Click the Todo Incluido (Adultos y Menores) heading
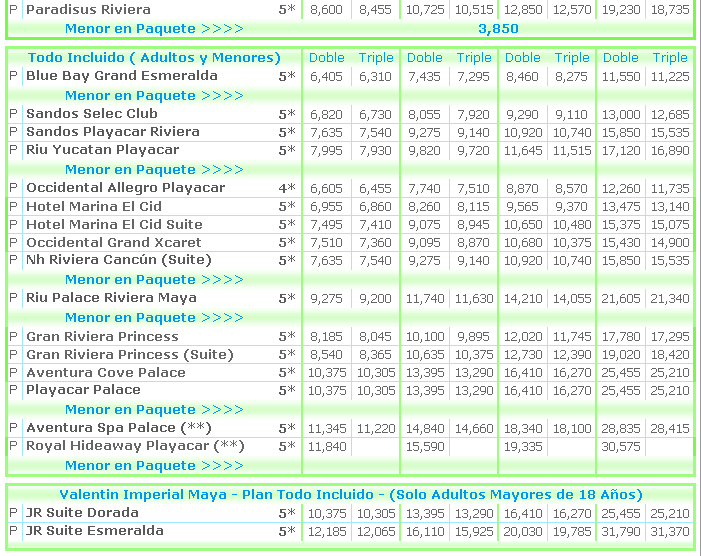The height and width of the screenshot is (556, 701). pyautogui.click(x=154, y=58)
